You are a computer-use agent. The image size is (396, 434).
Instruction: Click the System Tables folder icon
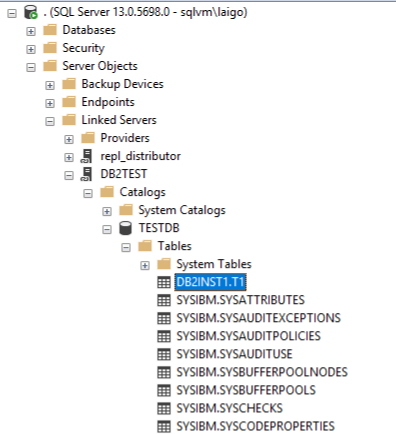(164, 264)
